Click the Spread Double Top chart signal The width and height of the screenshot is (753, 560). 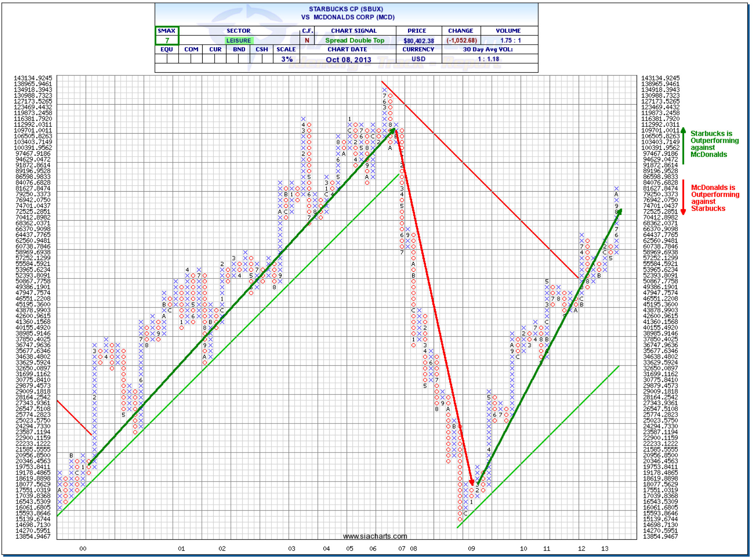coord(354,40)
